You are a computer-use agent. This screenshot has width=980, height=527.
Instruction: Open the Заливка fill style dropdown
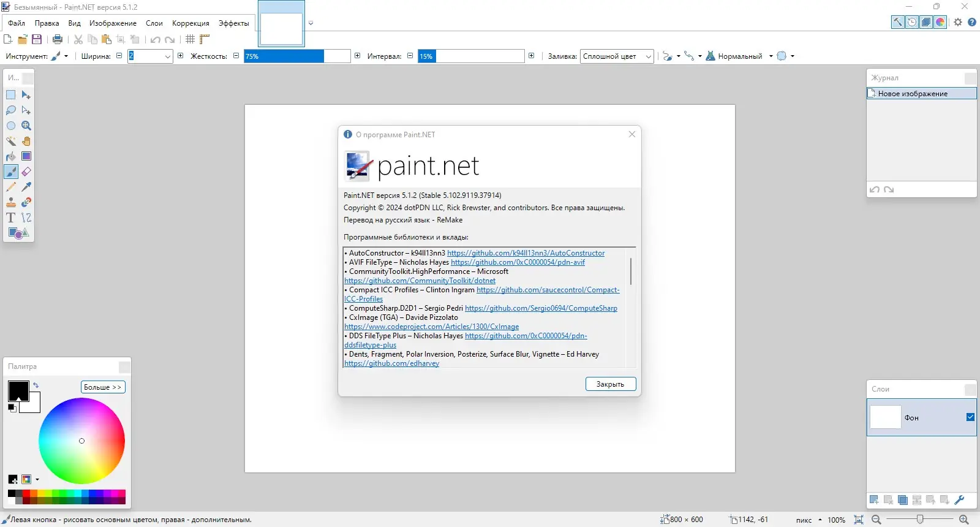[x=617, y=56]
